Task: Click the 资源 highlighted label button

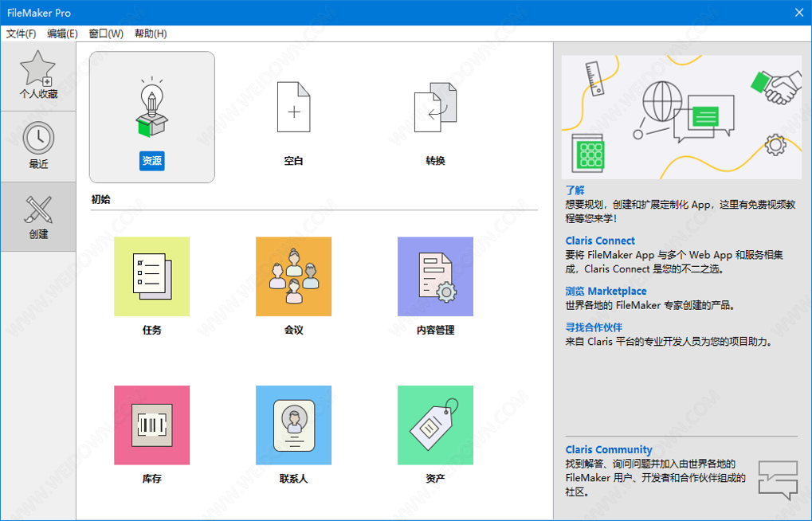Action: coord(151,161)
